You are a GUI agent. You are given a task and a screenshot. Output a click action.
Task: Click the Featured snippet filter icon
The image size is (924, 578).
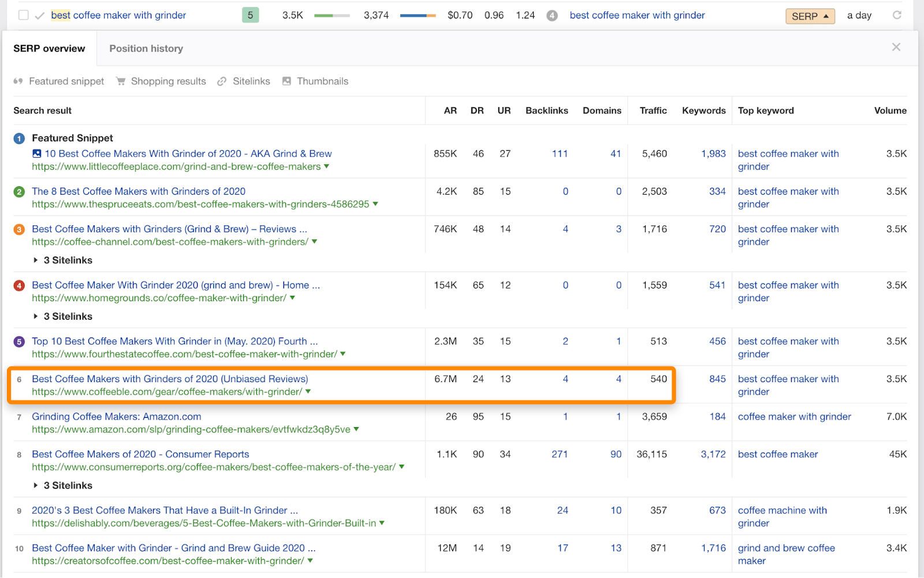tap(18, 81)
